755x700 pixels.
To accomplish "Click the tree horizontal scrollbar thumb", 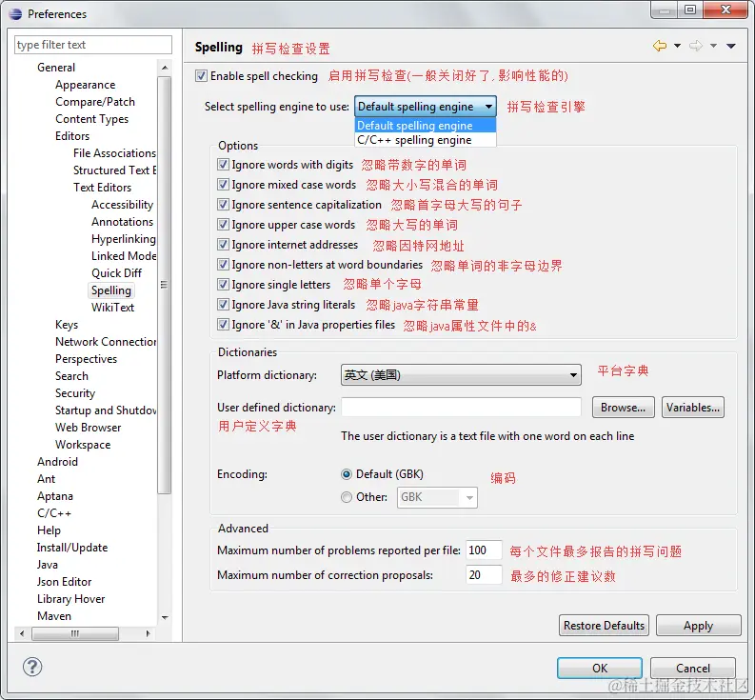I will click(x=75, y=633).
